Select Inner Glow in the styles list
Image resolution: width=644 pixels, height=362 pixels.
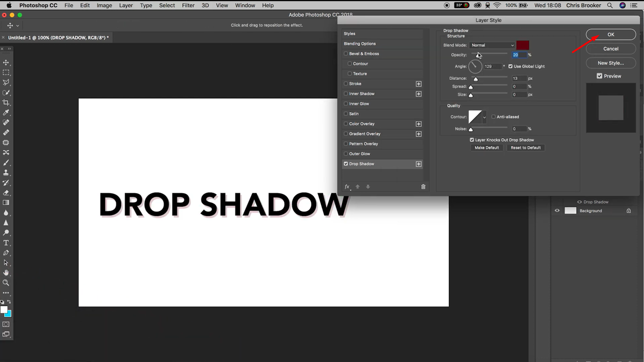pyautogui.click(x=359, y=104)
